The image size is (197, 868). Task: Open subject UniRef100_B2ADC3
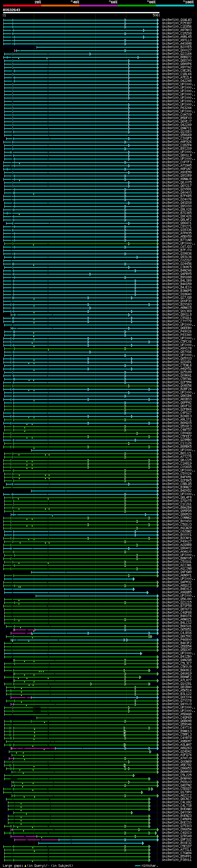pyautogui.click(x=177, y=416)
